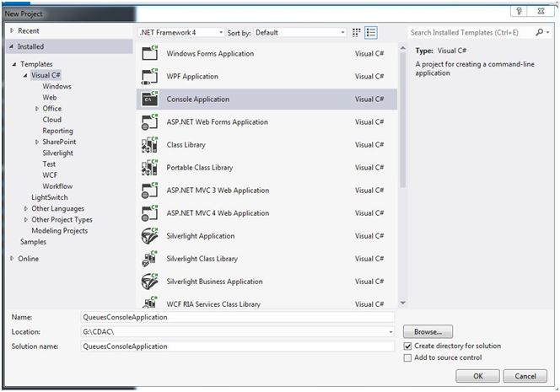560x392 pixels.
Task: Select the Reporting template category
Action: pyautogui.click(x=57, y=131)
